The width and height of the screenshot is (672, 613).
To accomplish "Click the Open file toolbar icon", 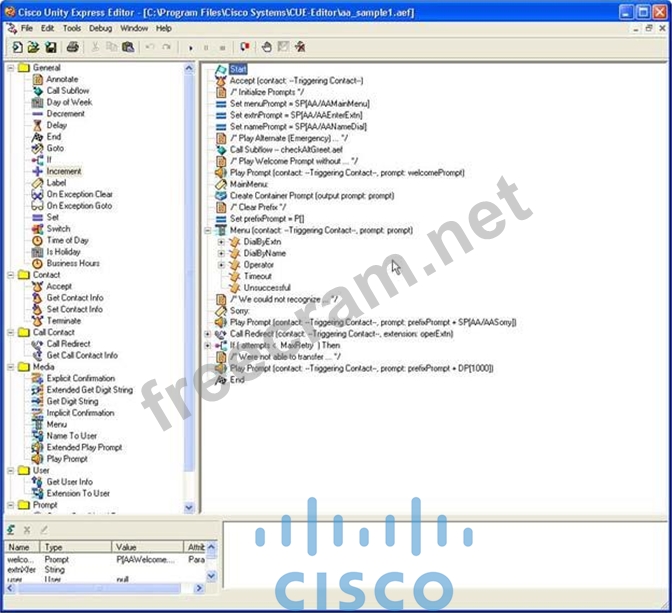I will point(33,47).
